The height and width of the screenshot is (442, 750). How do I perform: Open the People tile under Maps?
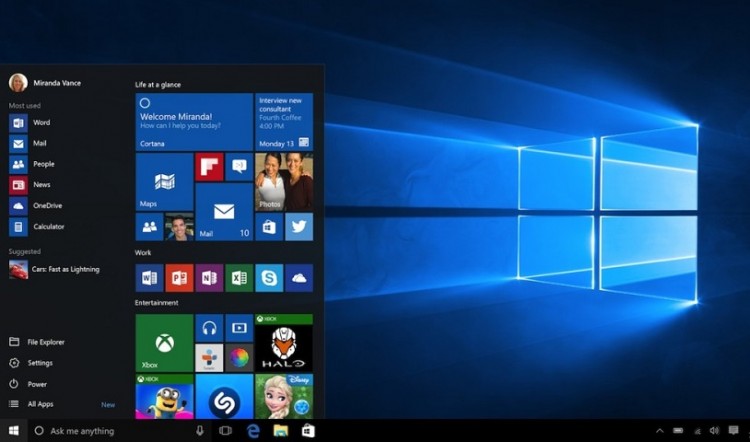point(149,227)
